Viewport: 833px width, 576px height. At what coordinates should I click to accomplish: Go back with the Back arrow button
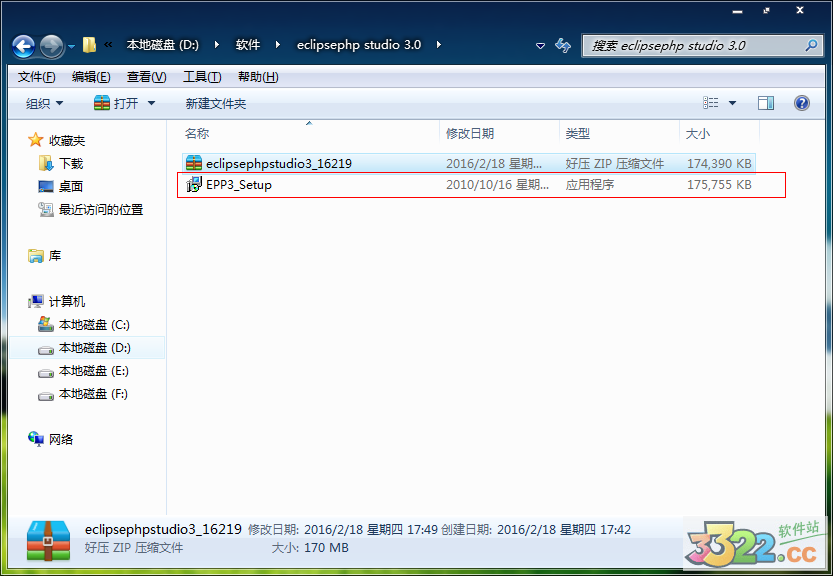click(23, 46)
